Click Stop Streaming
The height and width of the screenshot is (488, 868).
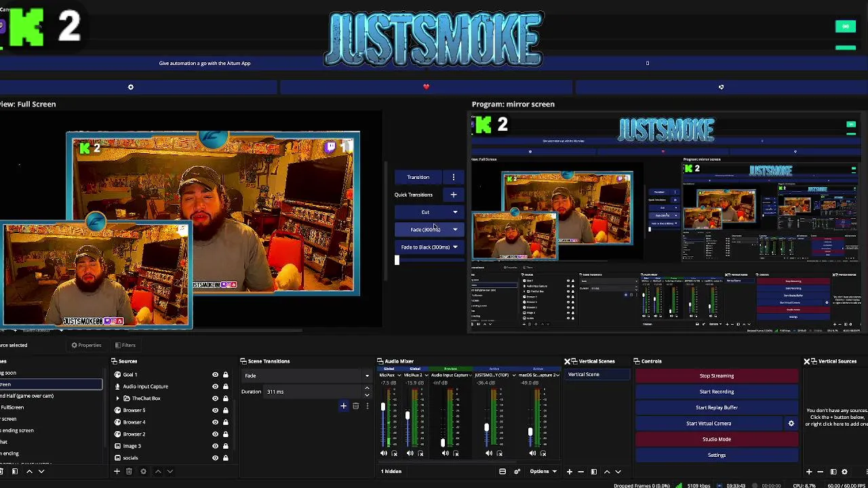717,376
